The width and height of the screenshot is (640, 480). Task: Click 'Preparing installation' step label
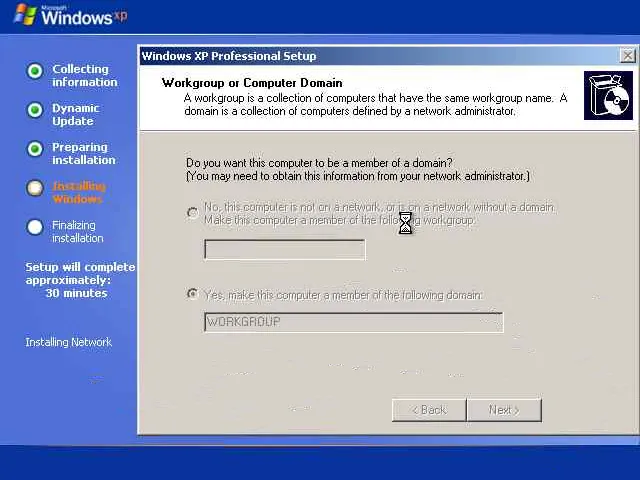(84, 153)
